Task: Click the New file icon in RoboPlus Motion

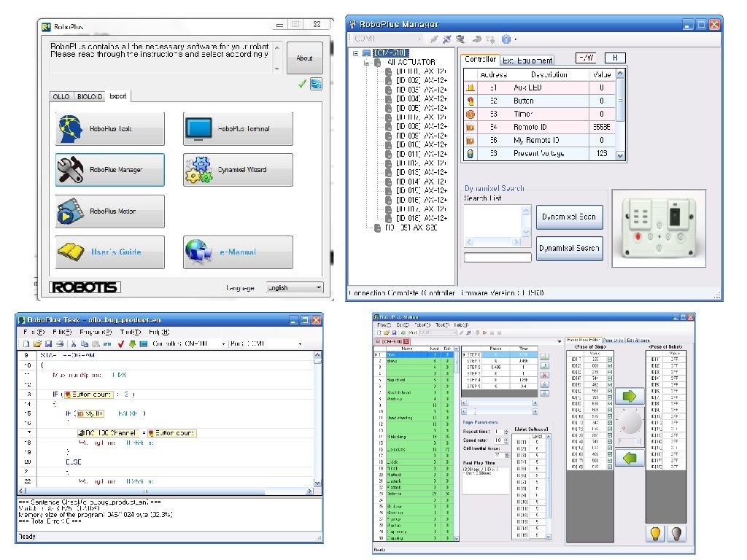Action: point(379,332)
